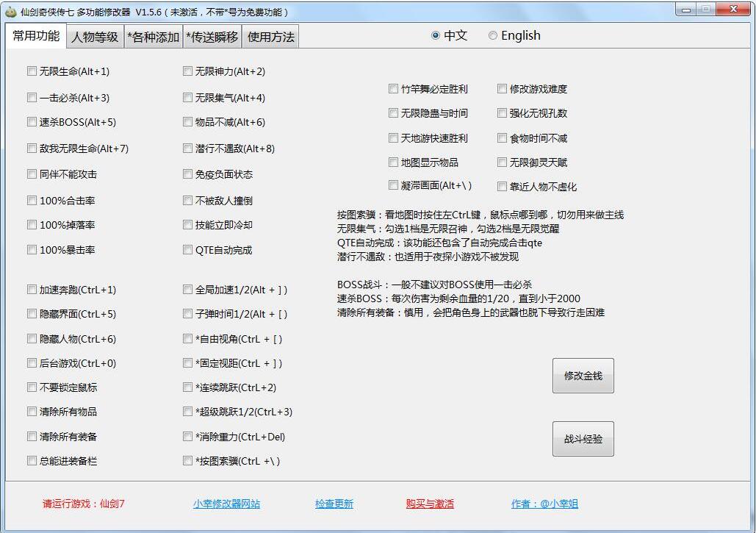This screenshot has width=756, height=533.
Task: Open the 小幸修改器网站 link
Action: pyautogui.click(x=226, y=504)
